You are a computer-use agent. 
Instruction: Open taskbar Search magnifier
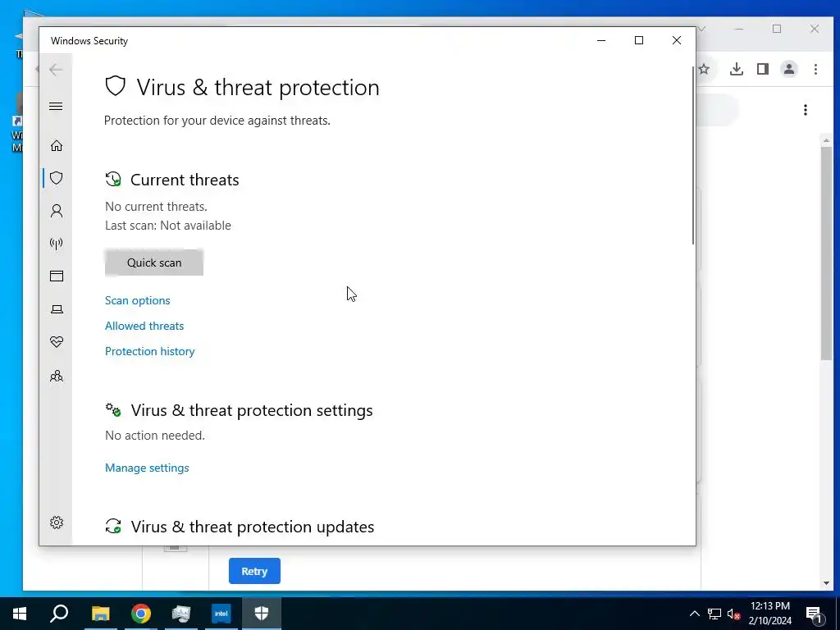(59, 614)
